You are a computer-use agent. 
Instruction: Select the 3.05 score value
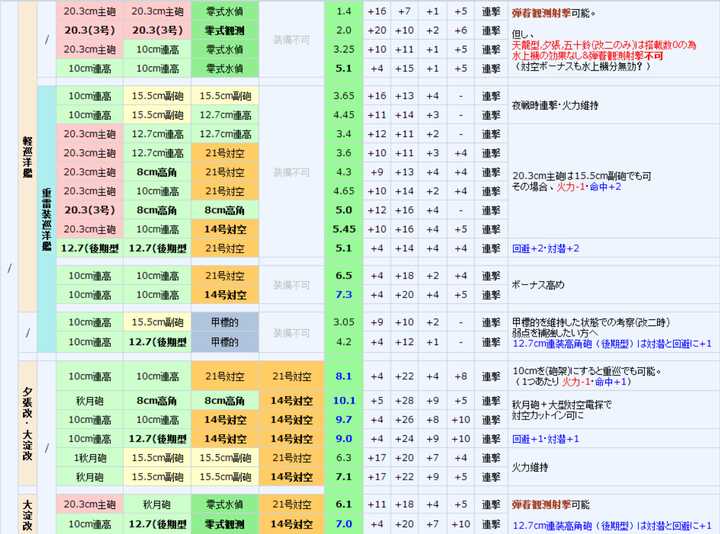tap(343, 322)
